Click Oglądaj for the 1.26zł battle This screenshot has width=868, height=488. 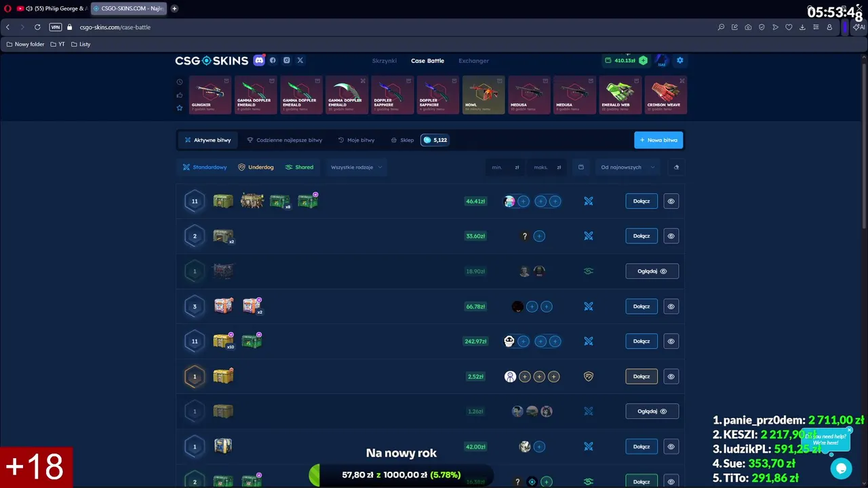pyautogui.click(x=652, y=411)
